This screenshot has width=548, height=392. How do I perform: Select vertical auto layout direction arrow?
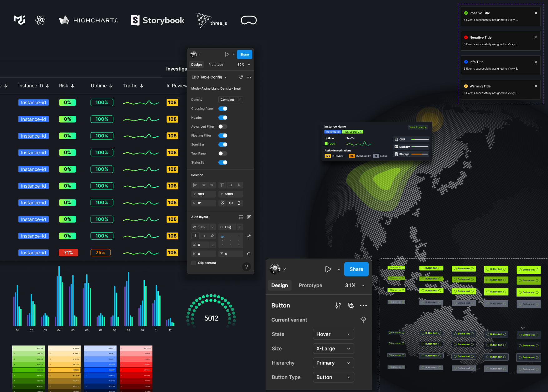pos(196,236)
